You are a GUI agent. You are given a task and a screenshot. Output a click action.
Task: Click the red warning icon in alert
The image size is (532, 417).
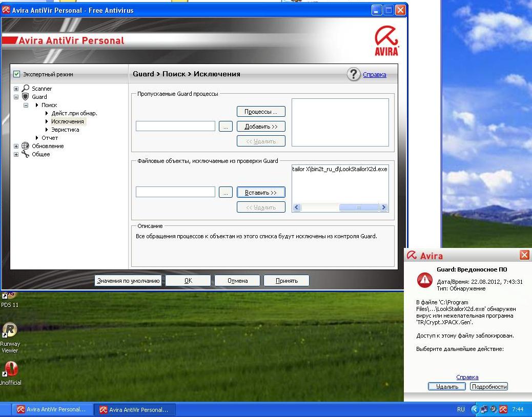(x=425, y=280)
